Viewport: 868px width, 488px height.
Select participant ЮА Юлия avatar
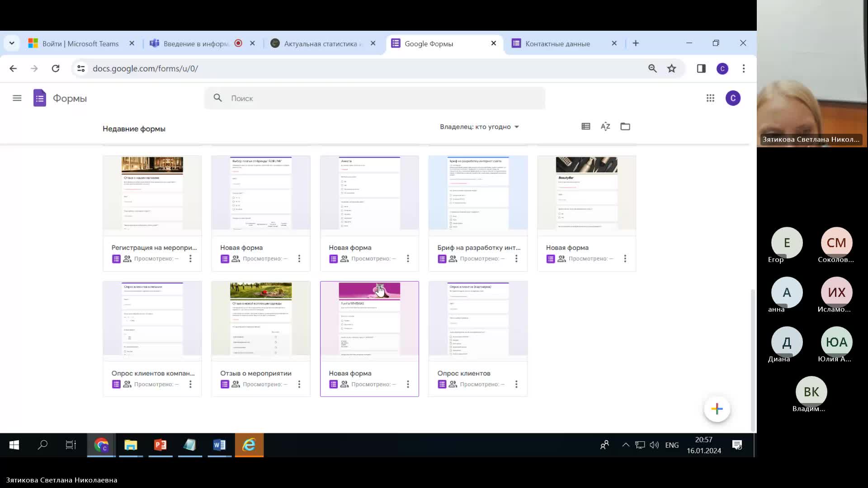point(836,342)
